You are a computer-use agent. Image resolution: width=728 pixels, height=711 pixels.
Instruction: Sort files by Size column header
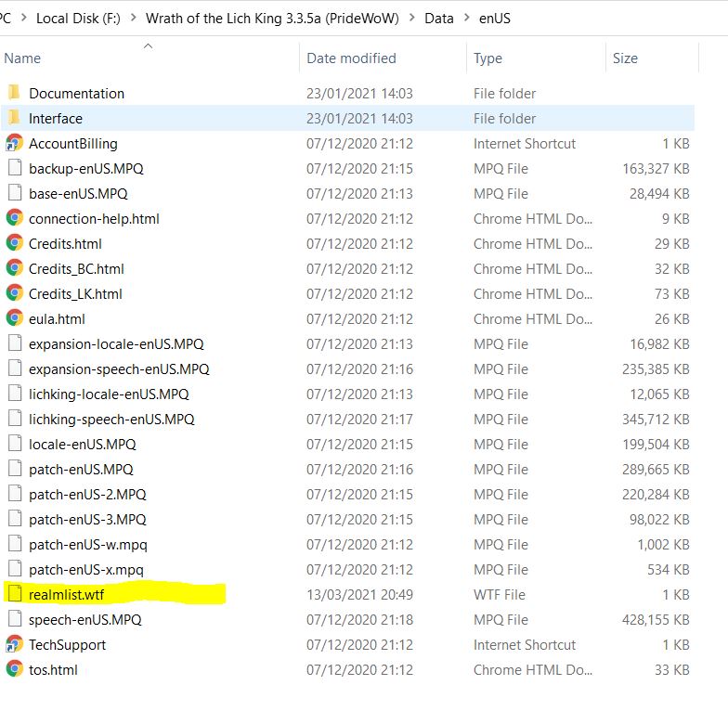[x=625, y=58]
